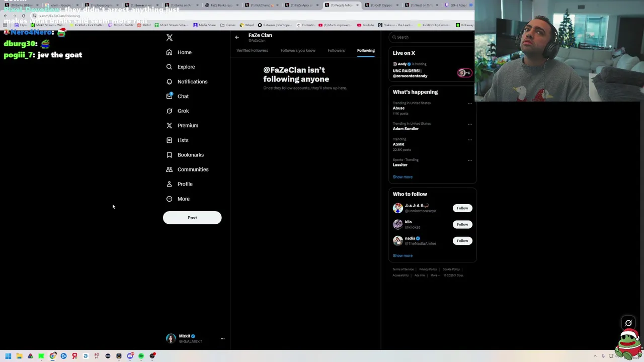Open options for ASMR trend

[x=470, y=140]
